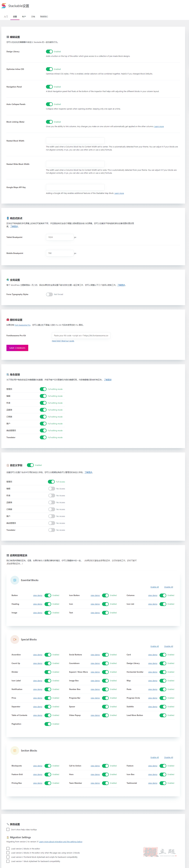The height and width of the screenshot is (868, 189).
Task: Toggle the Team Member block switch
Action: click(105, 783)
